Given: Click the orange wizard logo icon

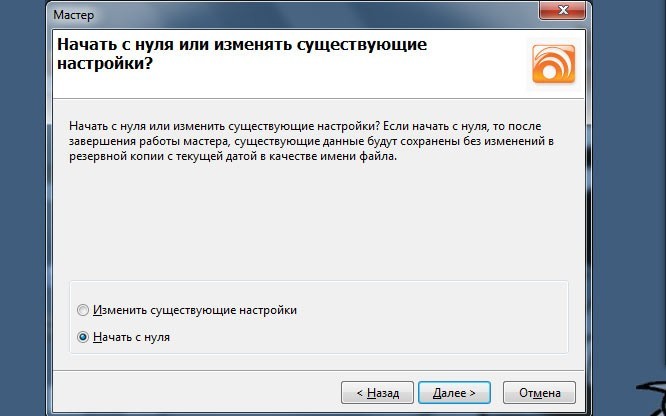Looking at the screenshot, I should pos(552,66).
